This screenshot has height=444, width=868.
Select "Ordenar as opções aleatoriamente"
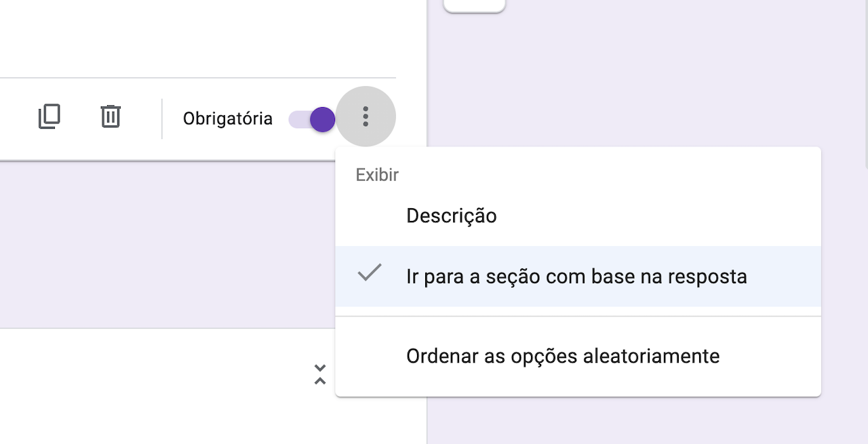(563, 356)
